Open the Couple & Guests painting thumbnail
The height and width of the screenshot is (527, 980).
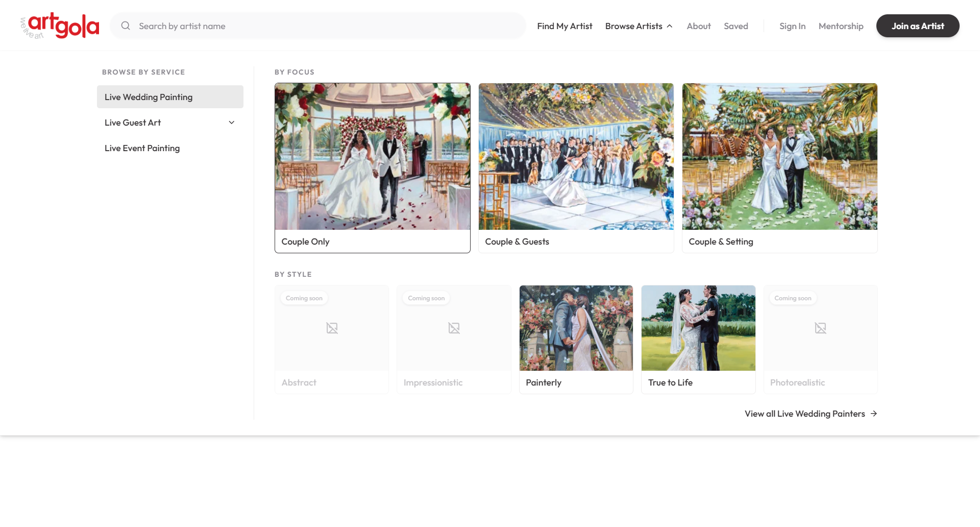point(576,156)
